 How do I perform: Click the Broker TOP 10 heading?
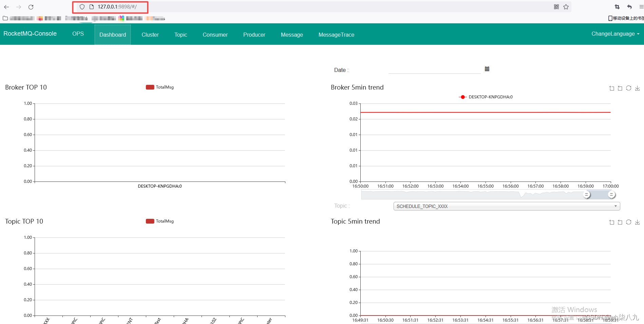(x=26, y=87)
